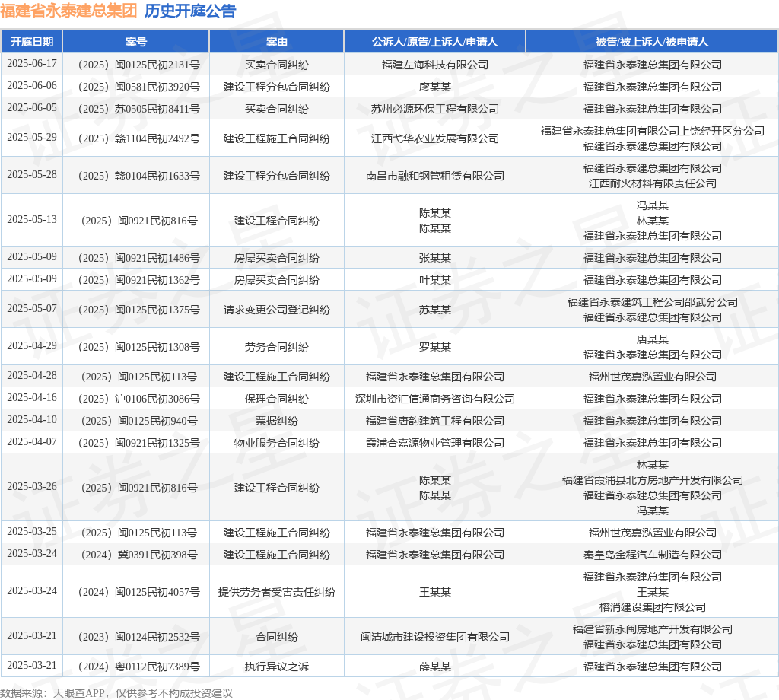Select the 2025-05-13 hearing date cell
The height and width of the screenshot is (700, 779).
point(32,220)
